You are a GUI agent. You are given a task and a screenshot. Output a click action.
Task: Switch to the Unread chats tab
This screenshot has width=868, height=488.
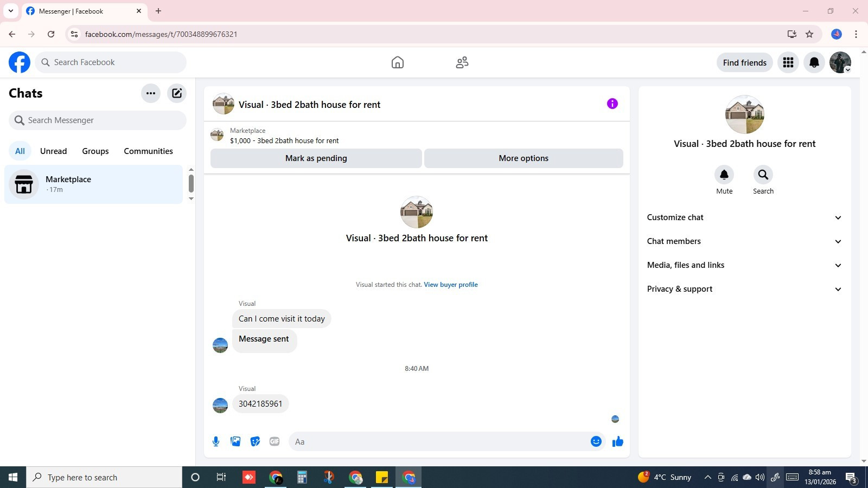click(54, 151)
